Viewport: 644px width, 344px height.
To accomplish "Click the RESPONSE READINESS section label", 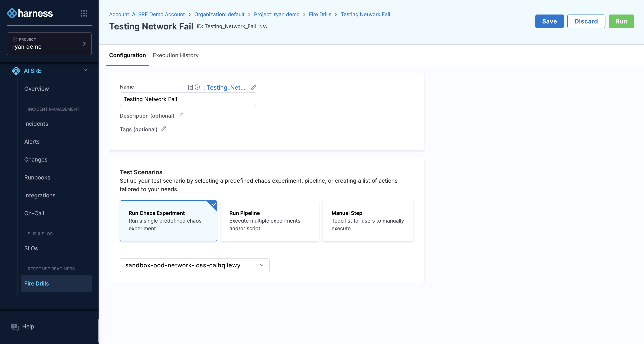I will click(51, 269).
